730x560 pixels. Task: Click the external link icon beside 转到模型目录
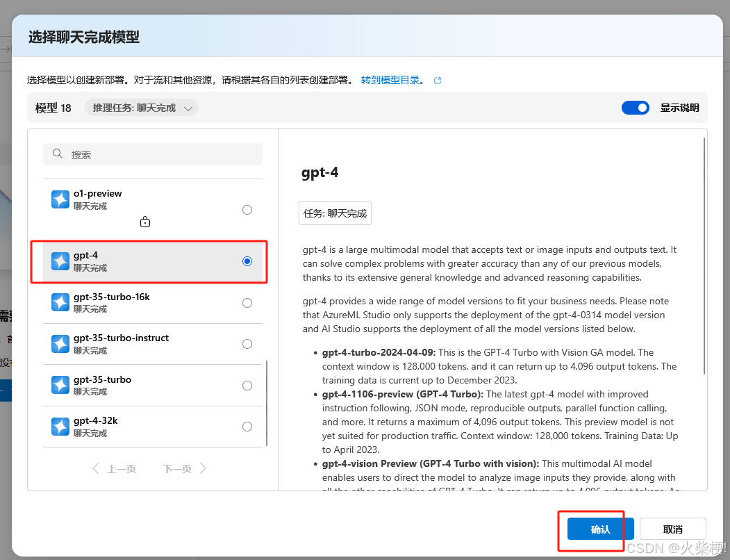click(437, 81)
